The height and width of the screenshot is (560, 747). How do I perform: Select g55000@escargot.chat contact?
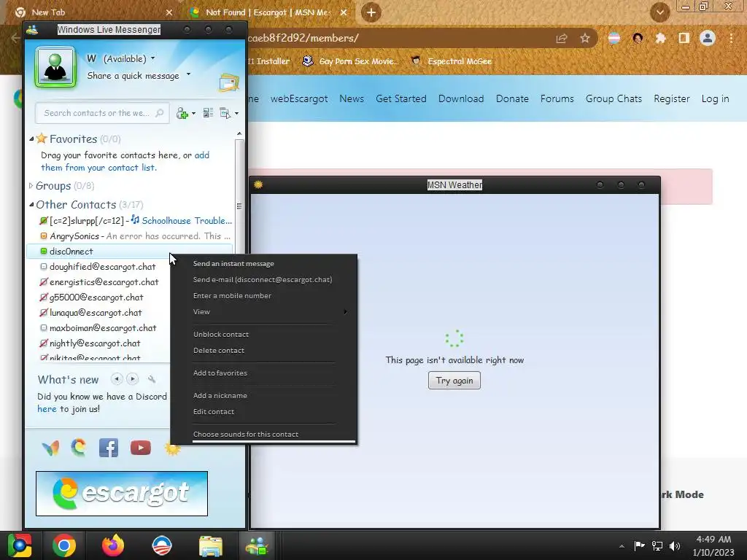click(x=96, y=297)
